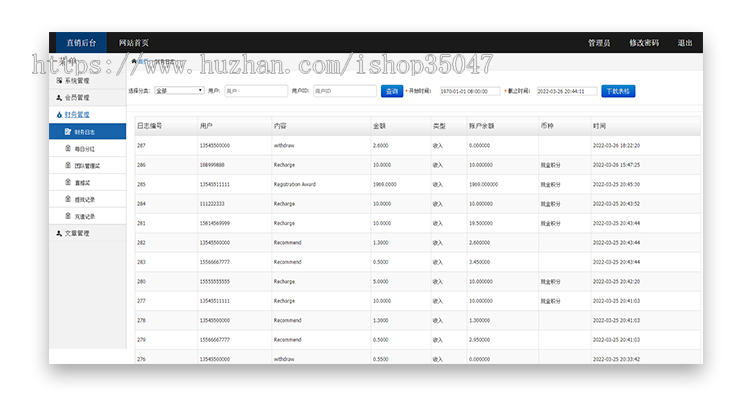Select user cell 15555555555

click(x=215, y=282)
